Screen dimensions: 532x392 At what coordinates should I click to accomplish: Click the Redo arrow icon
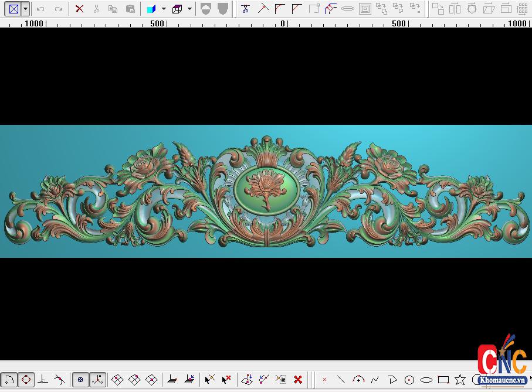59,9
